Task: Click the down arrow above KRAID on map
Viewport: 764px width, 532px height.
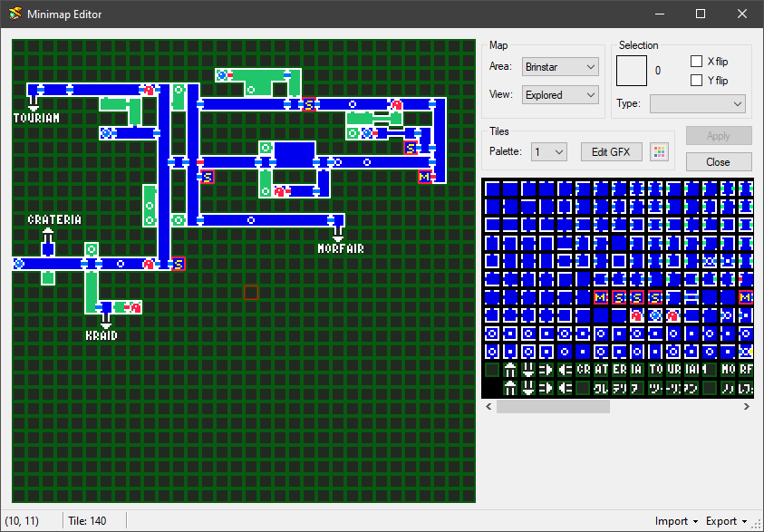Action: click(106, 322)
